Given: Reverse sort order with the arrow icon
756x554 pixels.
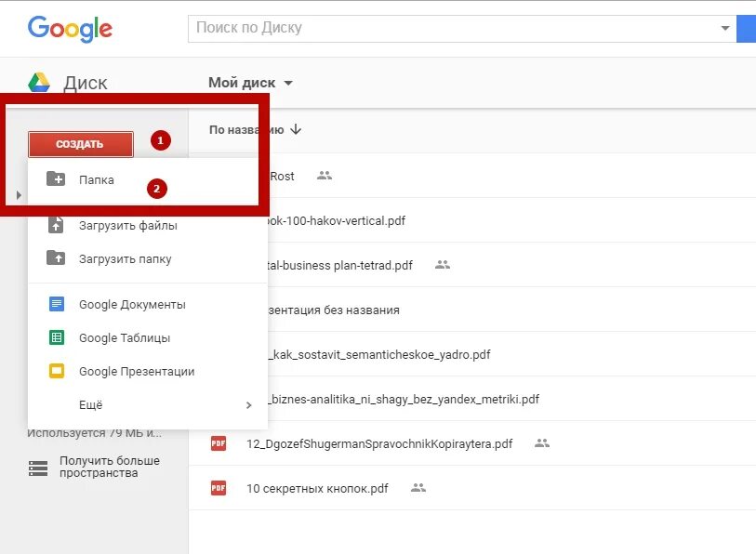Looking at the screenshot, I should pos(296,129).
